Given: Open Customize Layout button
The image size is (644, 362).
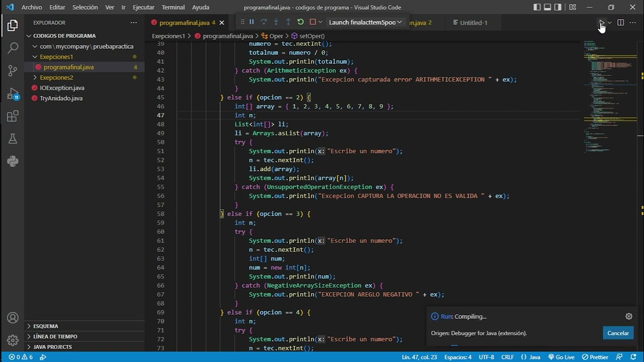Looking at the screenshot, I should 573,7.
